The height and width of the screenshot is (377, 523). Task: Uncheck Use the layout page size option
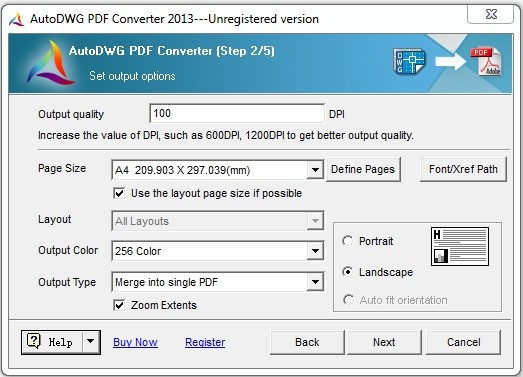[x=119, y=193]
